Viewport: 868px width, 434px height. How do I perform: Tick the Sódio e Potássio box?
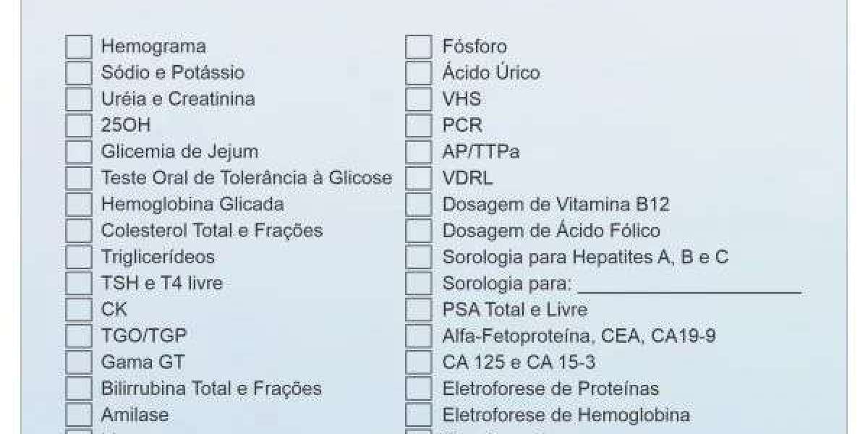[x=79, y=72]
